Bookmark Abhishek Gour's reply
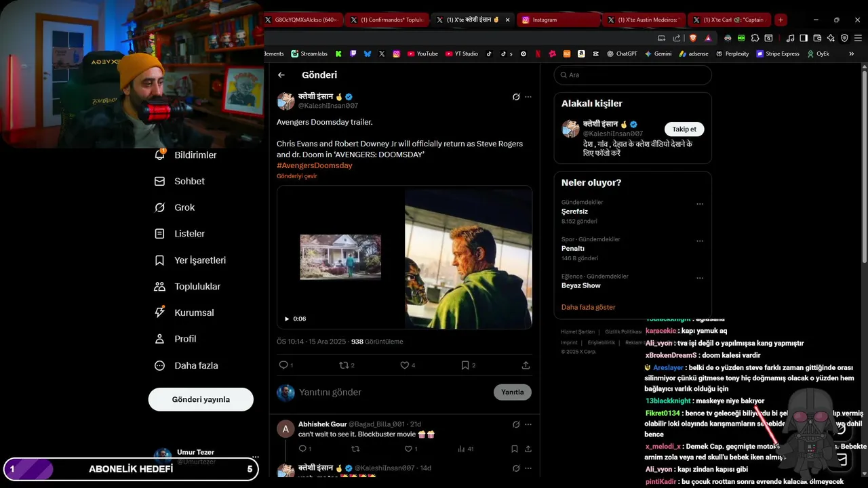The width and height of the screenshot is (868, 488). pyautogui.click(x=515, y=449)
